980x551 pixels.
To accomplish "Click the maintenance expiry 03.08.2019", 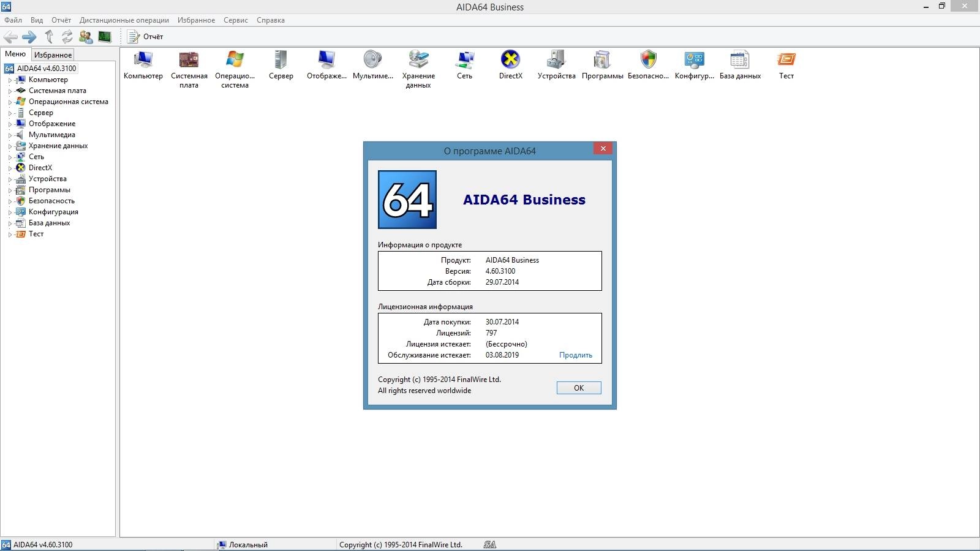I will pyautogui.click(x=502, y=355).
